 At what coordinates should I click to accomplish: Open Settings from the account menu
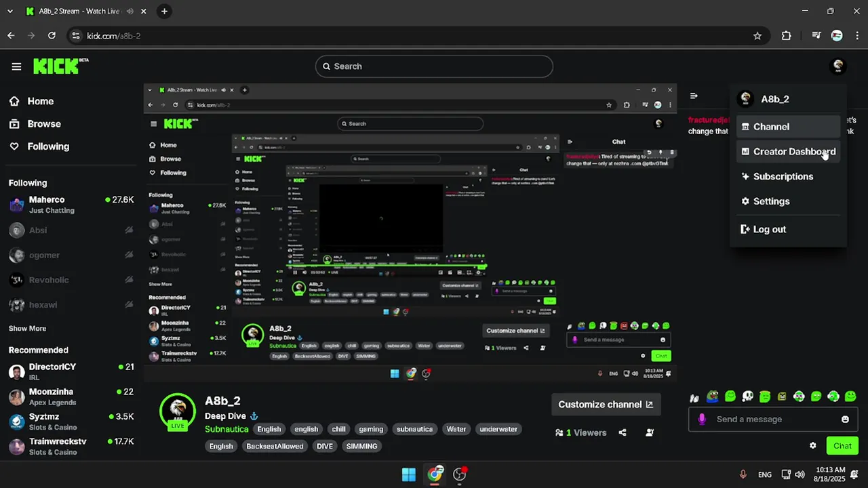pyautogui.click(x=788, y=201)
